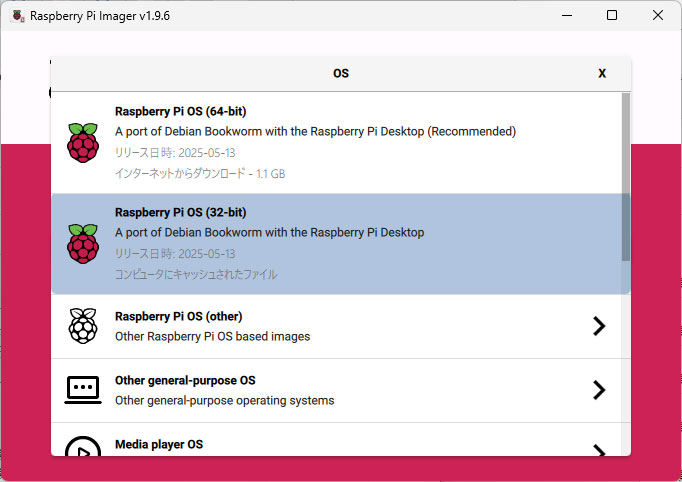The height and width of the screenshot is (482, 682).
Task: Click 'Other Raspberry Pi OS based images' text
Action: tap(212, 336)
